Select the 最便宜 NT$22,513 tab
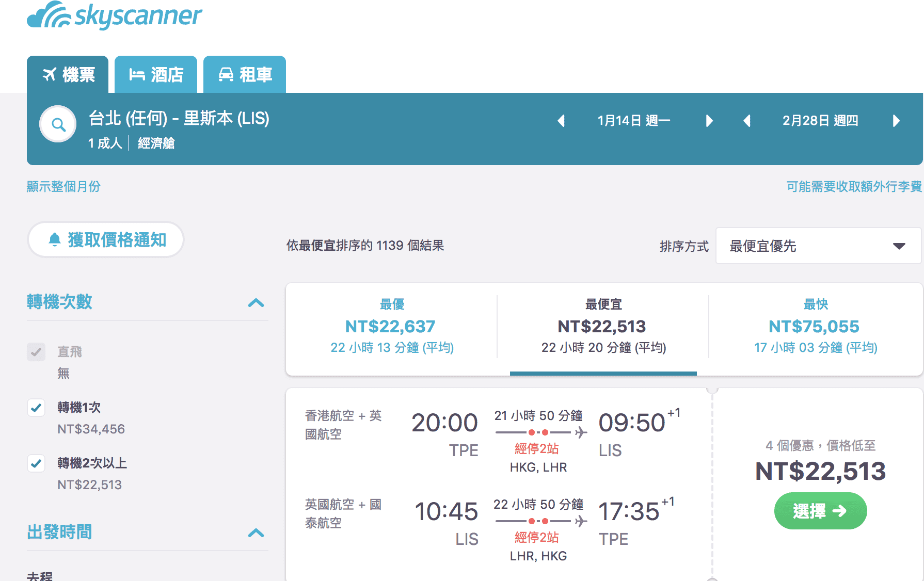Screen dimensions: 924x581 [x=603, y=329]
